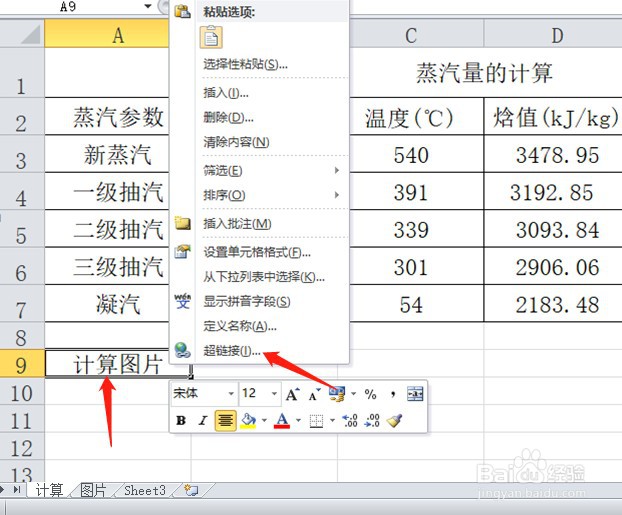Open the accounting format dropdown arrow
This screenshot has height=515, width=622.
353,394
